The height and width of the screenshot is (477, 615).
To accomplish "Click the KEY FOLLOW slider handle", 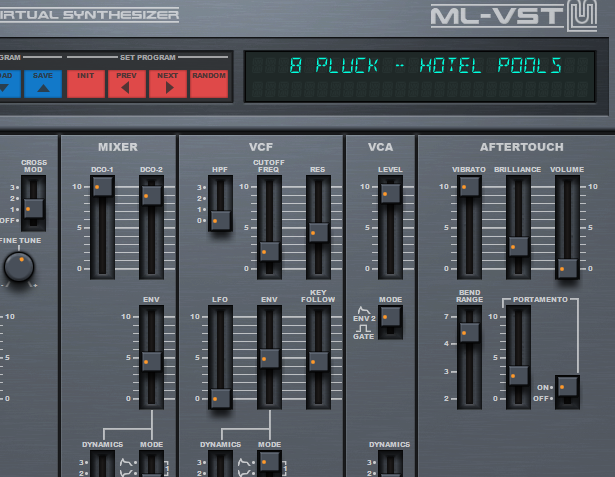I will (318, 361).
